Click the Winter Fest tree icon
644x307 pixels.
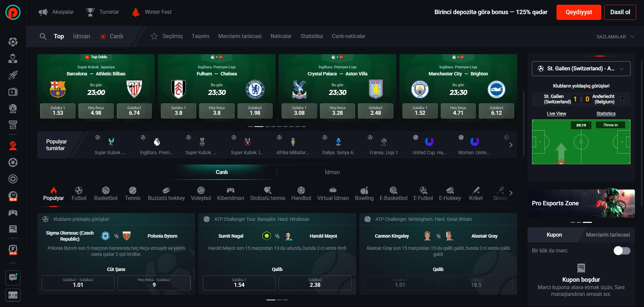(x=136, y=12)
